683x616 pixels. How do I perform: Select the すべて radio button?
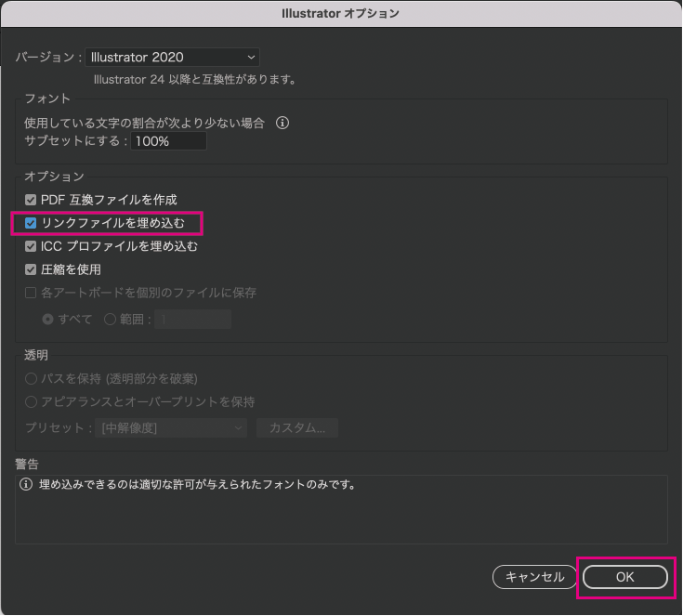point(48,320)
